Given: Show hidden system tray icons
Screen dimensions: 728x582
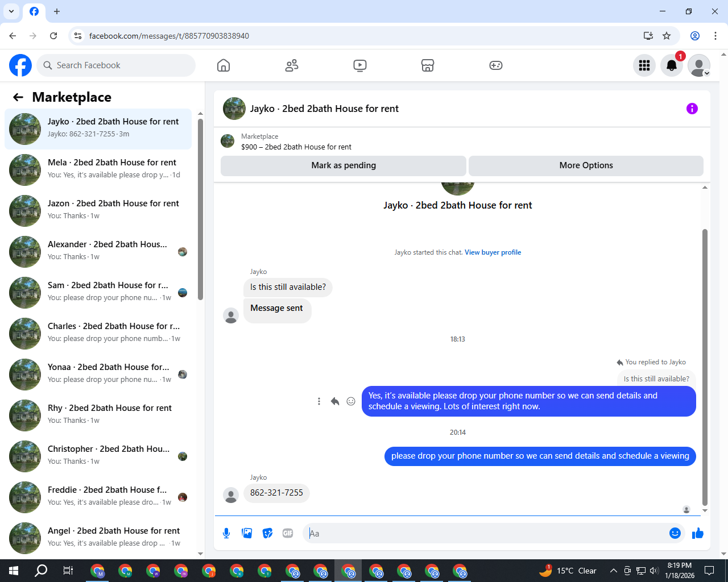Looking at the screenshot, I should pyautogui.click(x=613, y=571).
